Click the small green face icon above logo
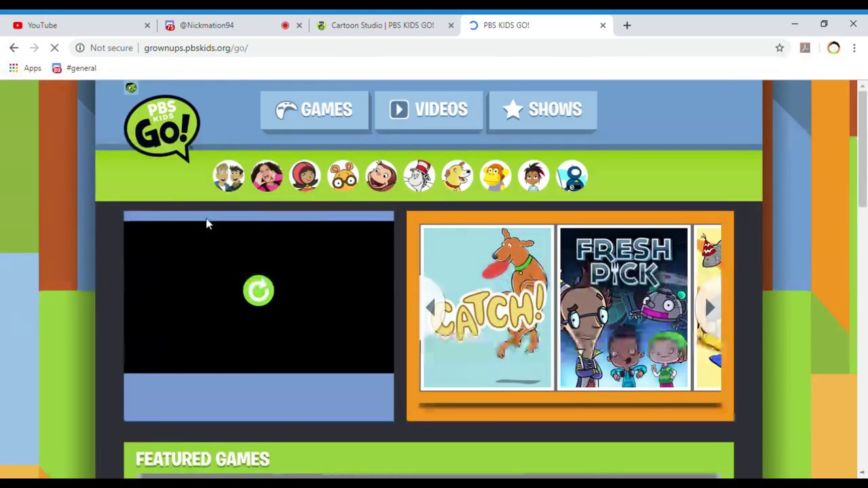This screenshot has width=868, height=488. pos(131,88)
